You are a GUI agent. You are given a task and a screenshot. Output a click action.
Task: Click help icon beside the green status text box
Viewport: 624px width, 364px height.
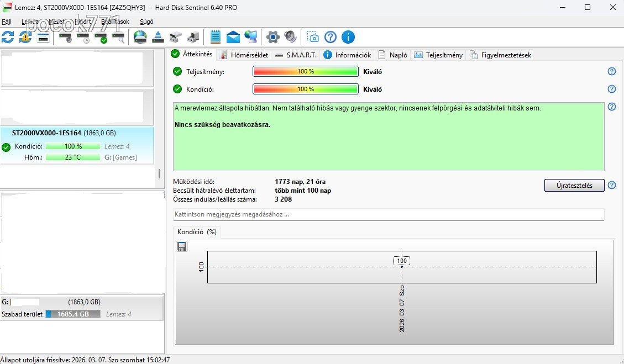click(612, 107)
